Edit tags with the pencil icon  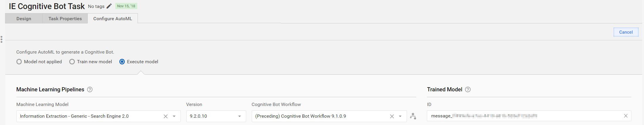pyautogui.click(x=109, y=6)
